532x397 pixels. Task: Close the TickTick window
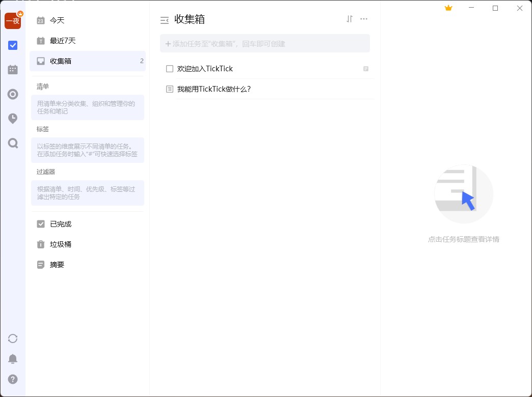[520, 8]
